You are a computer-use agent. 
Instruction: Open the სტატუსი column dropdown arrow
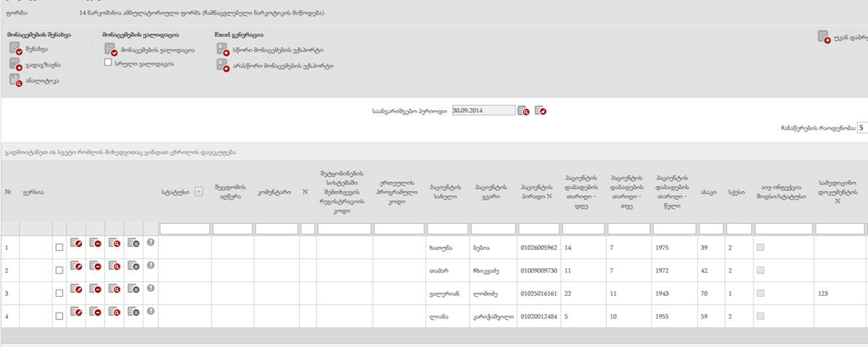click(x=199, y=192)
